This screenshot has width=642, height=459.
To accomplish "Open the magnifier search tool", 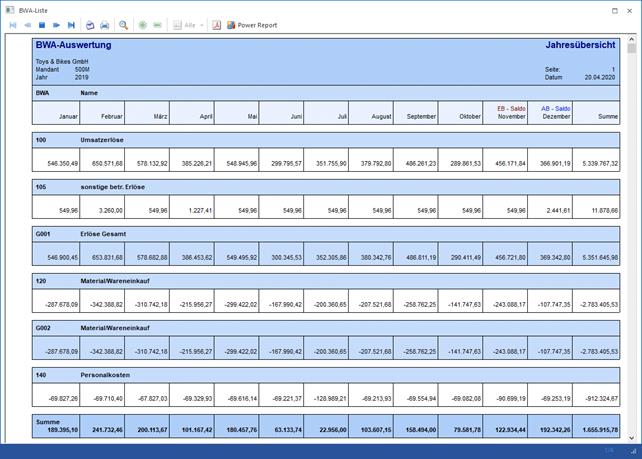I will [124, 25].
